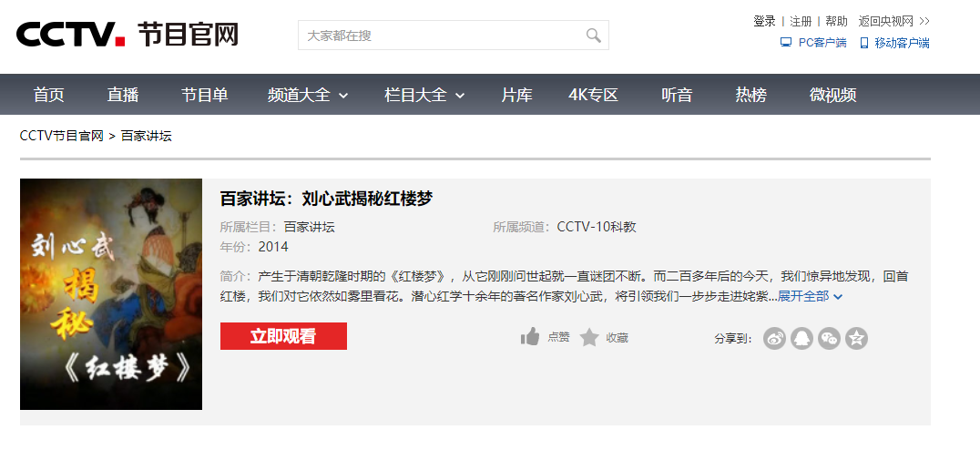
Task: Click the 收藏 label text
Action: (617, 338)
